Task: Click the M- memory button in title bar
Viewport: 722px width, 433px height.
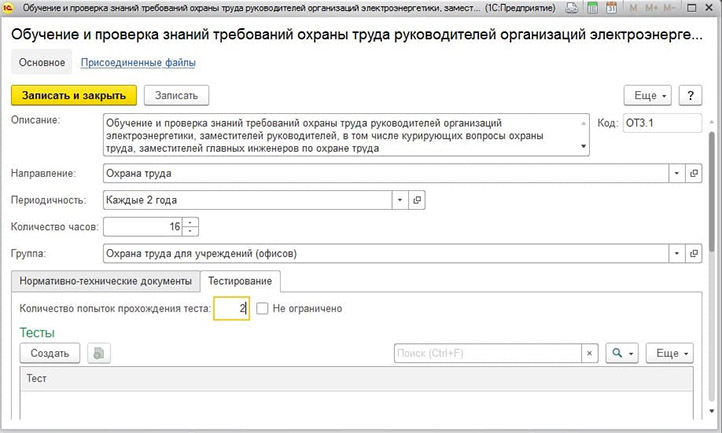Action: coord(669,8)
